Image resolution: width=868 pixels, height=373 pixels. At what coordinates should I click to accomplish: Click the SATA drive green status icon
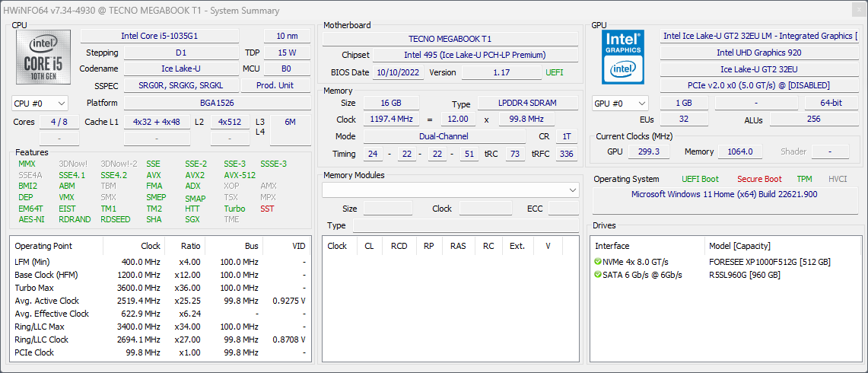click(598, 275)
